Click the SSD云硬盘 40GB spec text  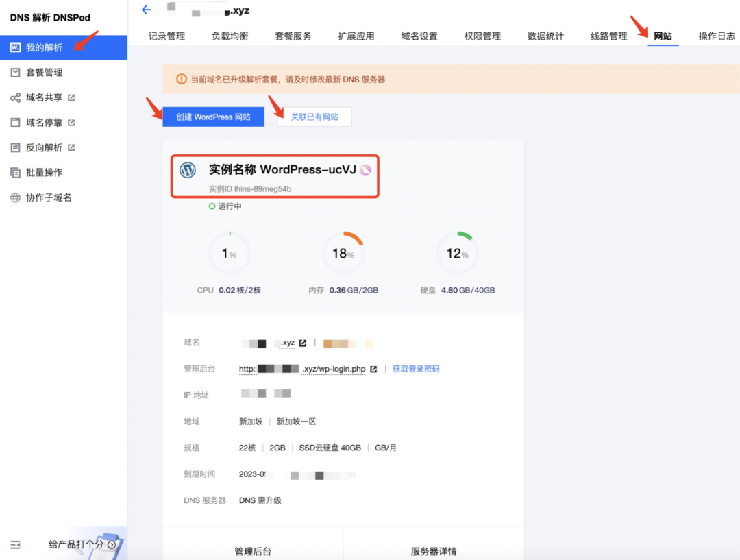pos(330,448)
